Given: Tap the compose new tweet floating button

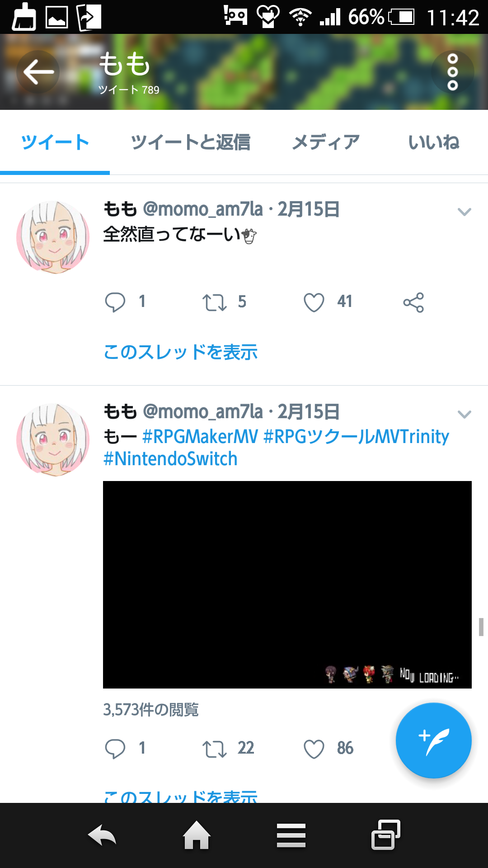Looking at the screenshot, I should pyautogui.click(x=433, y=741).
